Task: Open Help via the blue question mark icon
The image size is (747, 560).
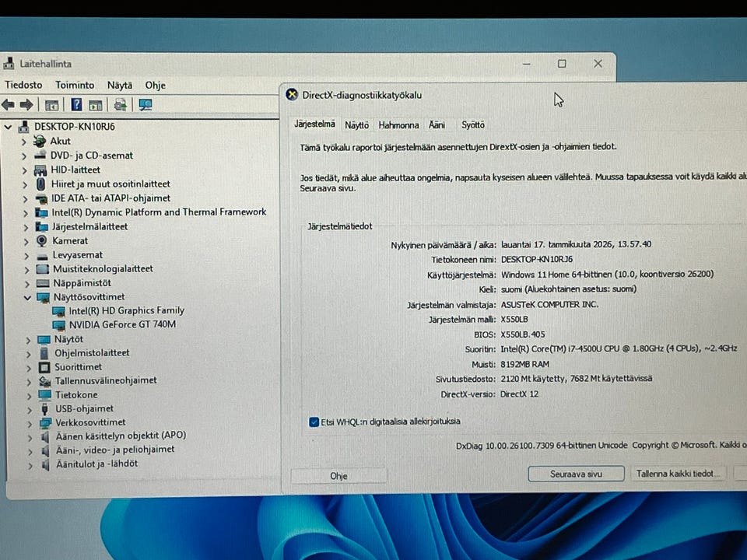Action: (76, 105)
